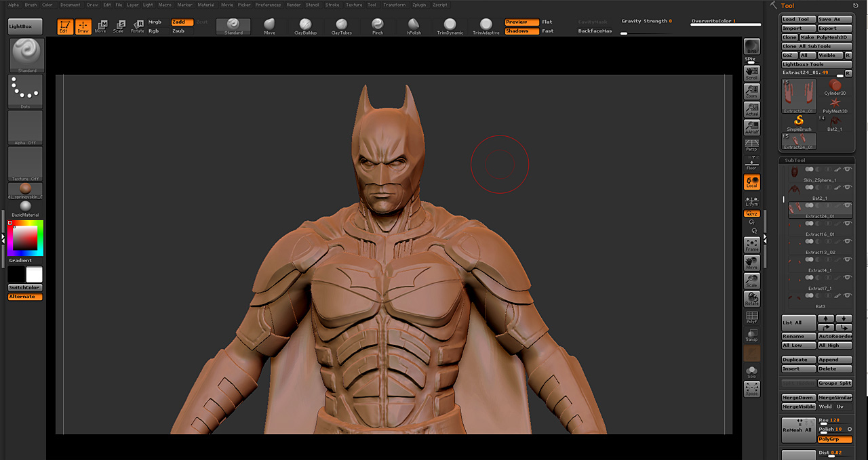Click the Rotate view icon in right shelf
868x460 pixels.
[x=751, y=299]
